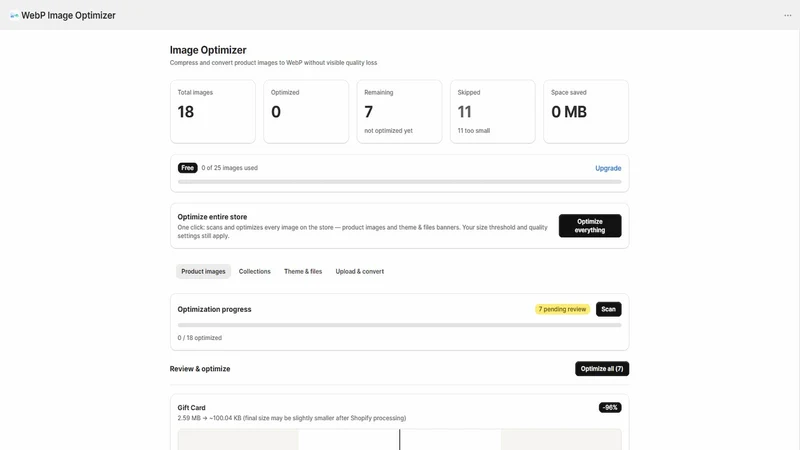
Task: Click the Gift Card title text
Action: click(x=191, y=408)
